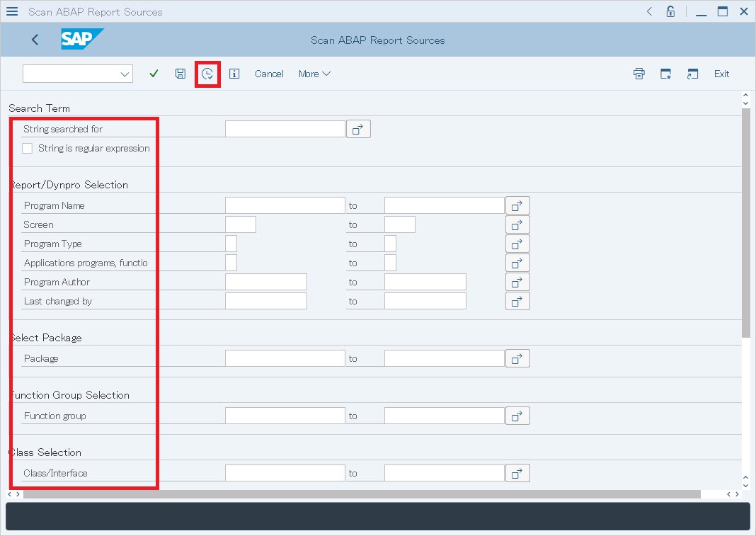Open multiple selection for Program Author
This screenshot has width=756, height=536.
tap(517, 283)
